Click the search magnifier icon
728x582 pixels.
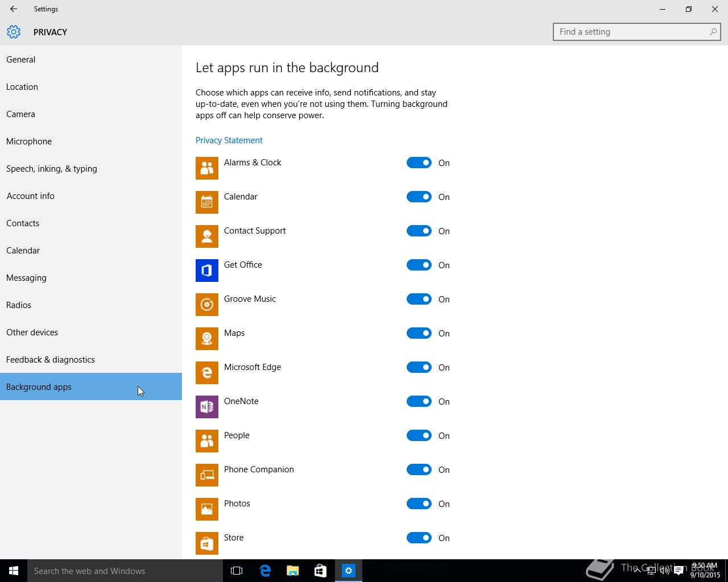coord(713,32)
